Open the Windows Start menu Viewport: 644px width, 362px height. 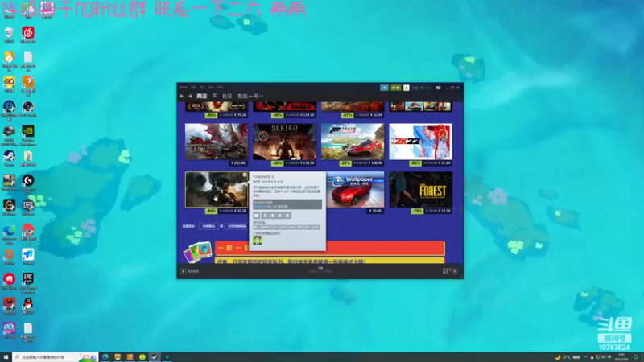[x=6, y=357]
